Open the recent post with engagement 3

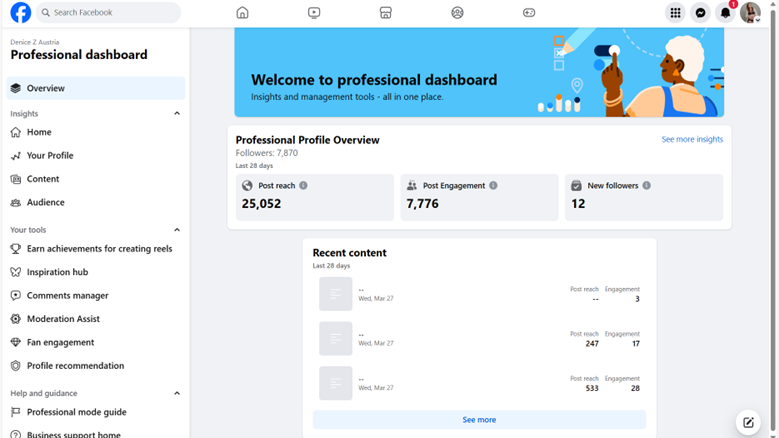(x=479, y=294)
